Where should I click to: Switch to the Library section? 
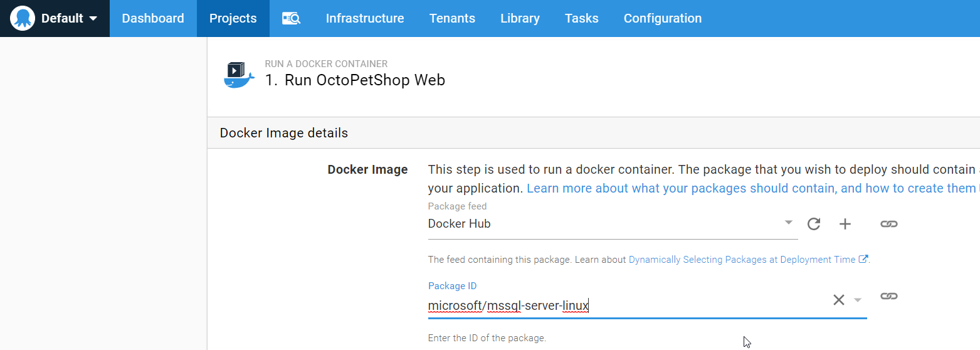coord(520,18)
